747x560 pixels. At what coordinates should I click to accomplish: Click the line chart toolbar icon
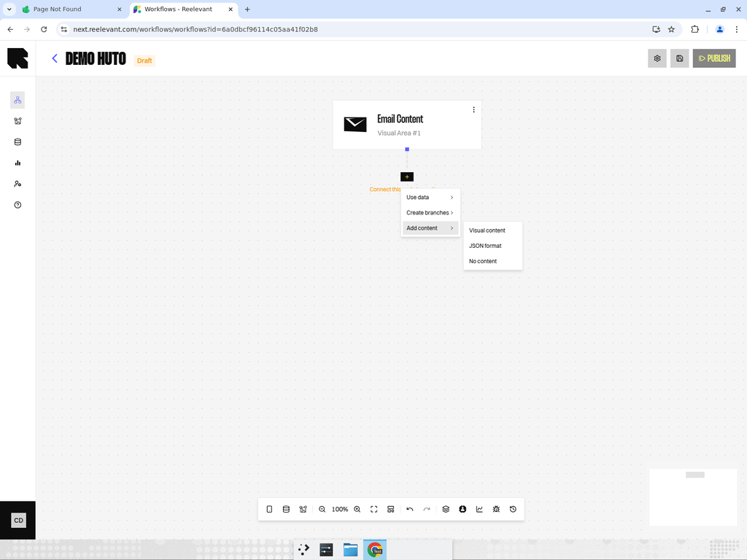[479, 509]
